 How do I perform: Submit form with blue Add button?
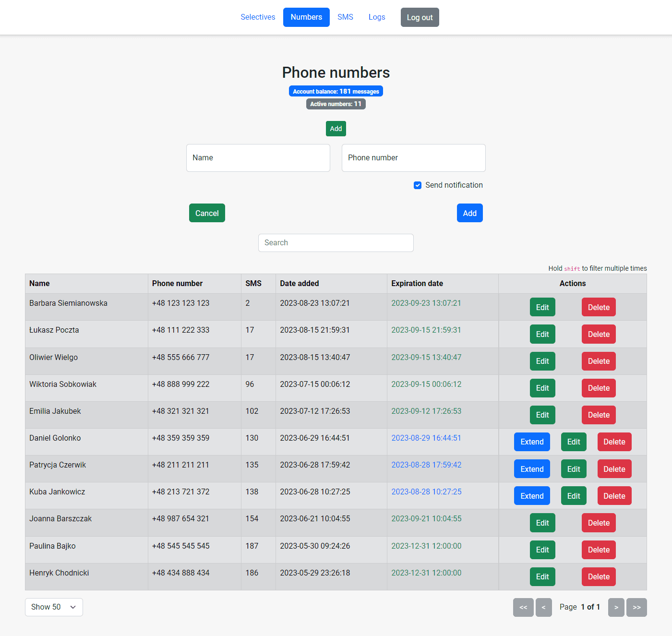469,213
